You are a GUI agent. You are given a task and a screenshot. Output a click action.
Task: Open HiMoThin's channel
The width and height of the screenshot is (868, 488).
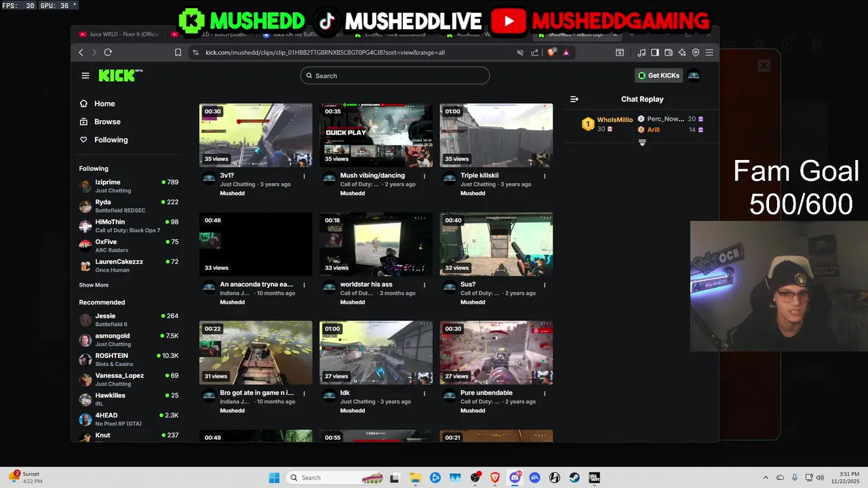click(x=129, y=226)
